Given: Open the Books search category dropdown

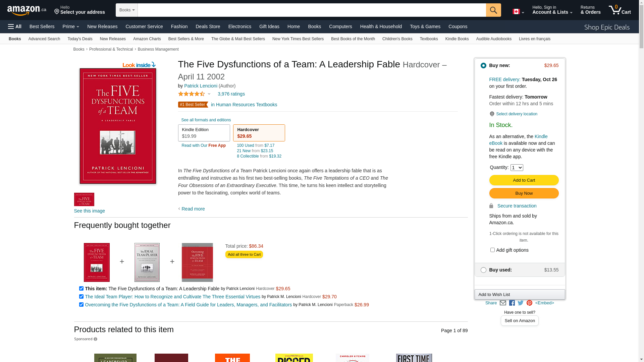Looking at the screenshot, I should [127, 10].
